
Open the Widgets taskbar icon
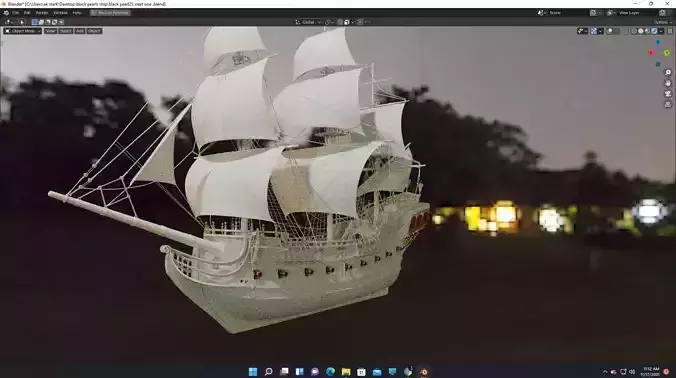300,371
